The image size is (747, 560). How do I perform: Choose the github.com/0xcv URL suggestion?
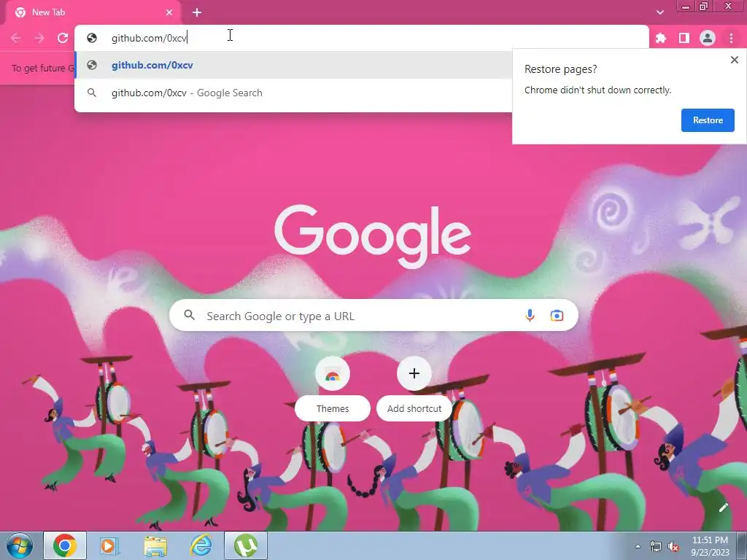293,65
